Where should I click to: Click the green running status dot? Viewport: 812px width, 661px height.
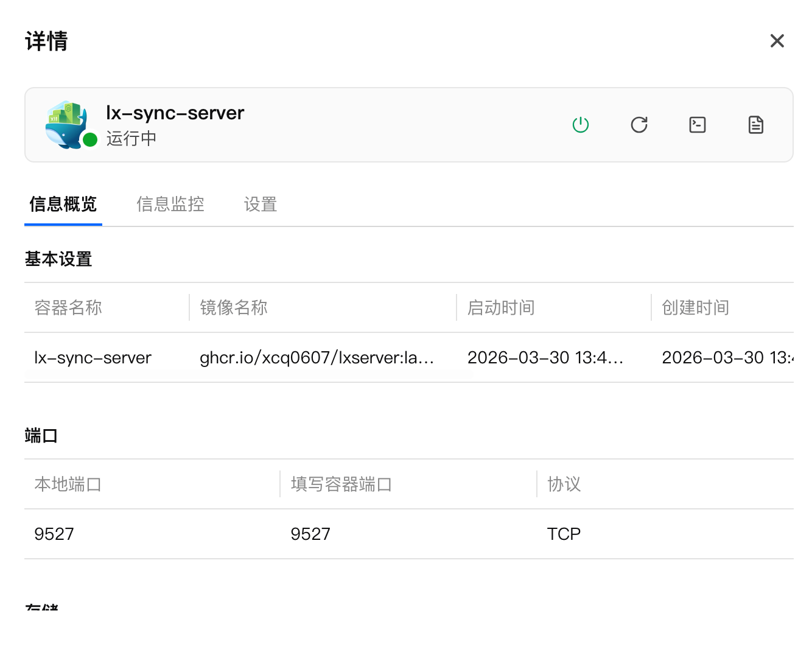click(x=90, y=140)
